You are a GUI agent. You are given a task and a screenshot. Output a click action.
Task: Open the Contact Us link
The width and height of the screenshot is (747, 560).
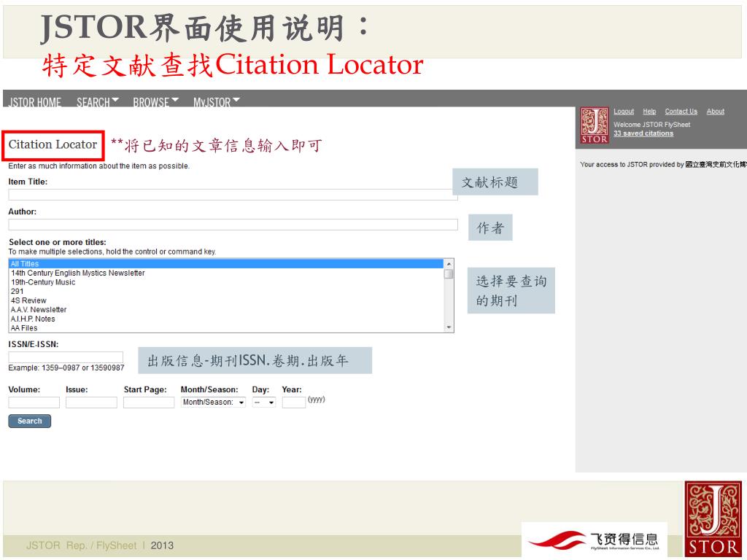point(681,112)
